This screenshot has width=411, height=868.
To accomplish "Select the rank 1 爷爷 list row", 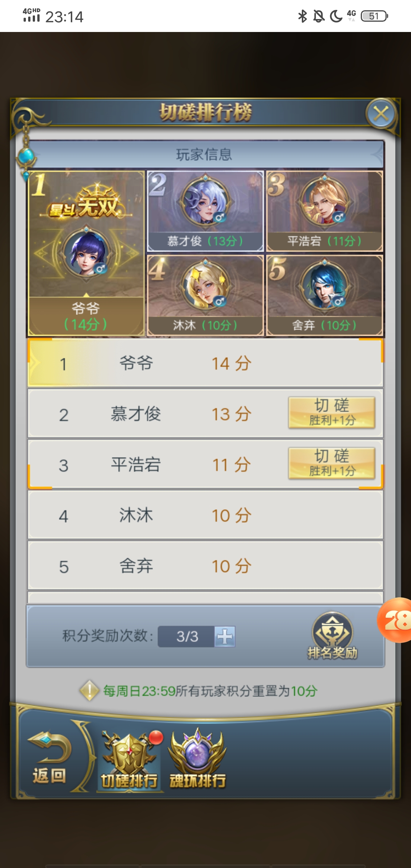I will pyautogui.click(x=205, y=363).
